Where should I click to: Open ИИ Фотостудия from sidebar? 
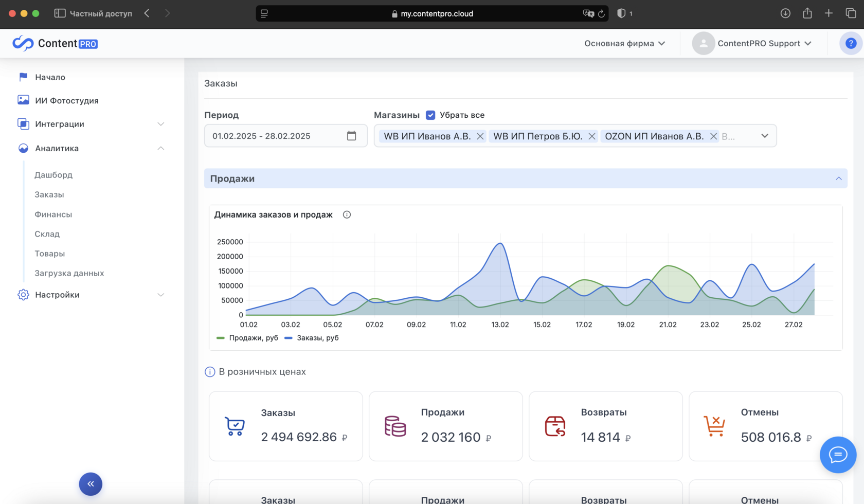pyautogui.click(x=66, y=100)
